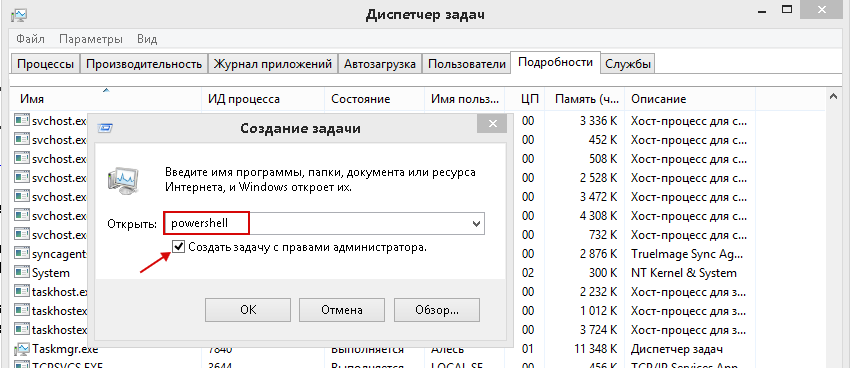Viewport: 854px width, 368px height.
Task: Click the CPU value 01 of Taskmgr
Action: tap(528, 348)
